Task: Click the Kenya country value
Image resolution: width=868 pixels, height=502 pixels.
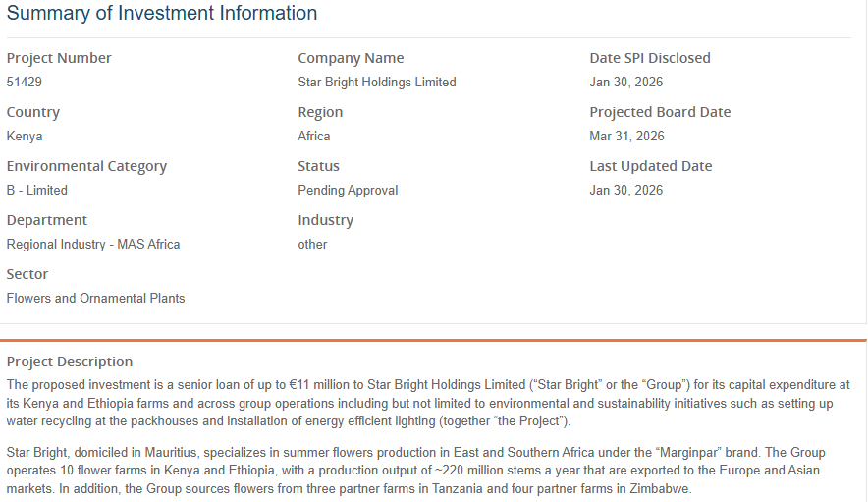Action: pyautogui.click(x=25, y=137)
